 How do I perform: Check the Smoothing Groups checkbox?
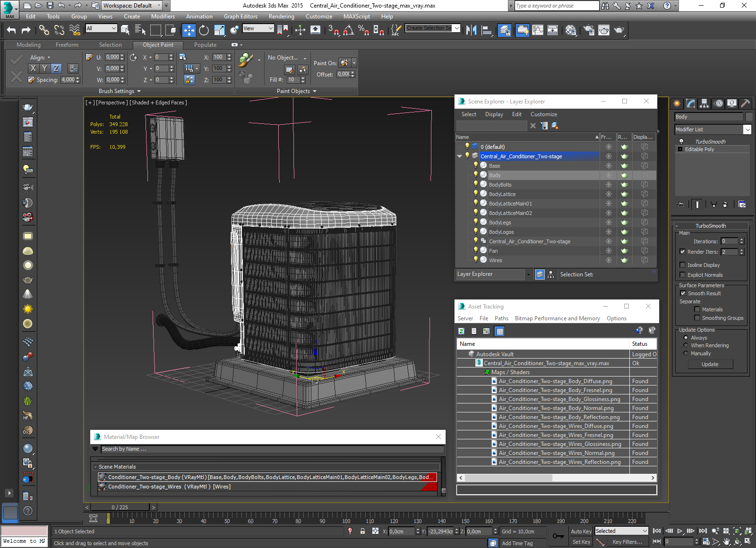click(697, 318)
